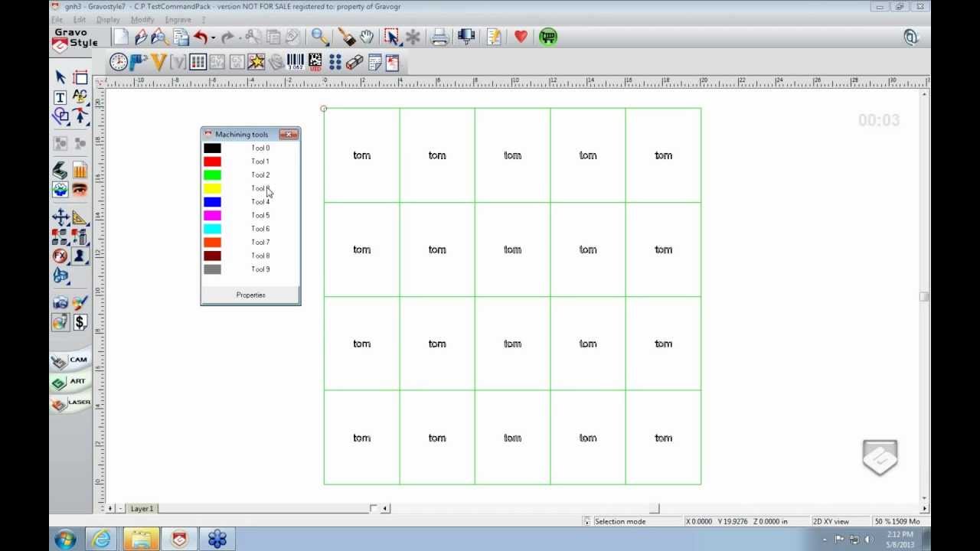Click the matrix grid icon
This screenshot has height=551, width=980.
198,62
